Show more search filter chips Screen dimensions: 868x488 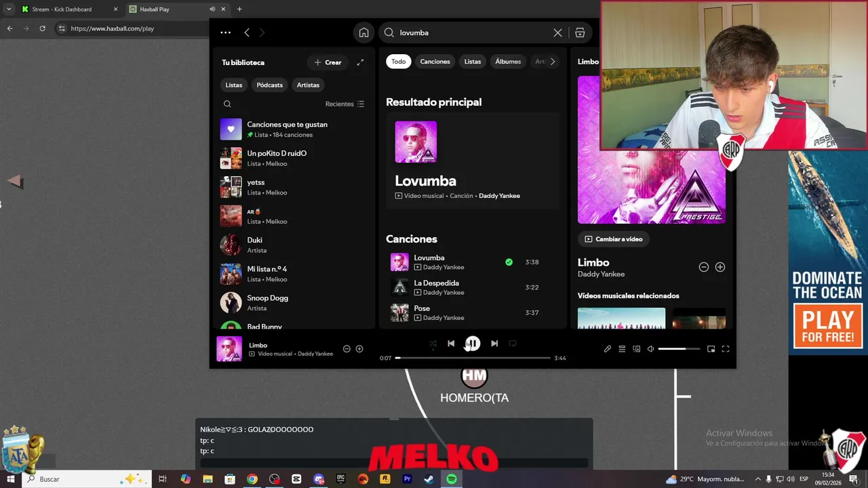tap(553, 62)
